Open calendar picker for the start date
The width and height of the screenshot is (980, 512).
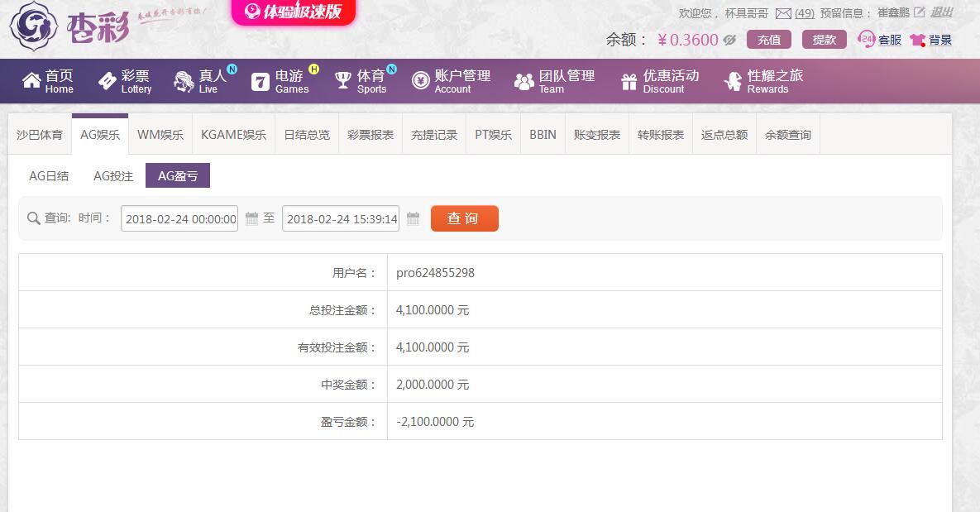tap(252, 219)
